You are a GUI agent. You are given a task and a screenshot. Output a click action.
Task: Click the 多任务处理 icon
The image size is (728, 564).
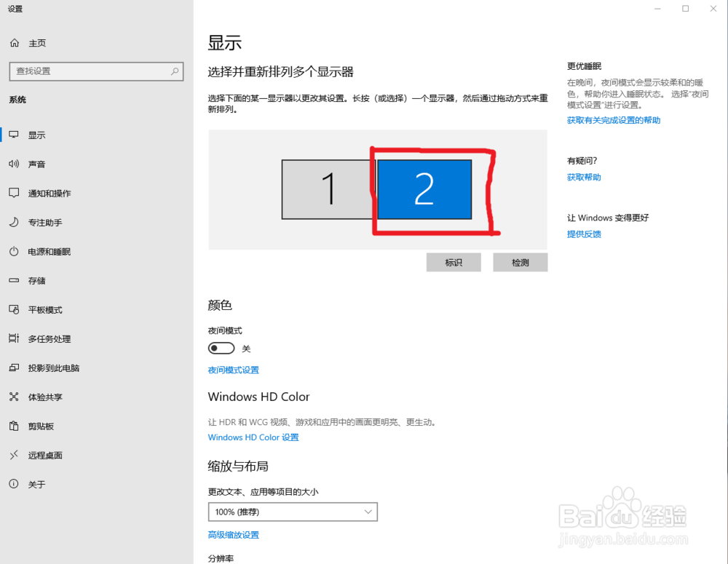14,338
